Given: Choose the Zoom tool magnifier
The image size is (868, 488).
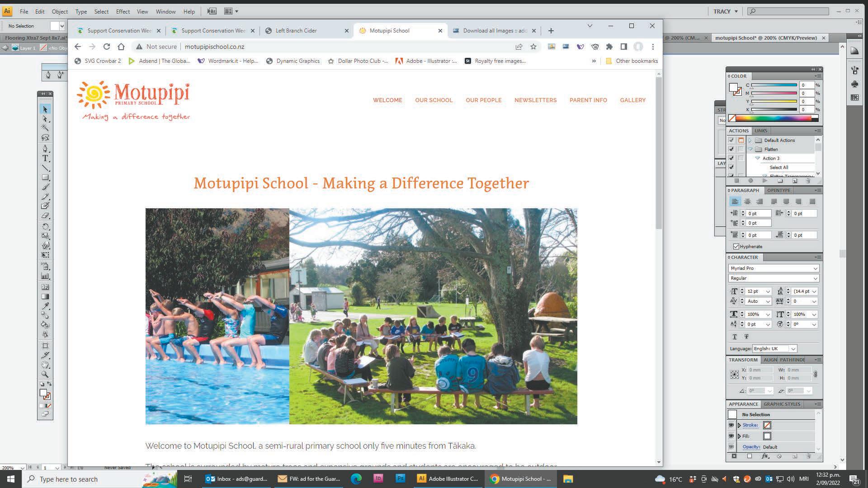Looking at the screenshot, I should point(45,374).
